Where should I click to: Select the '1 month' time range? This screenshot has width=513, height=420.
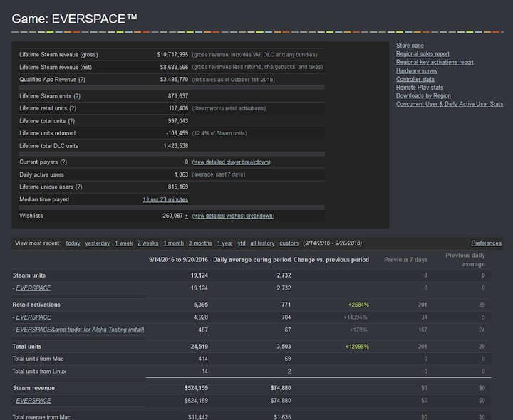[173, 243]
